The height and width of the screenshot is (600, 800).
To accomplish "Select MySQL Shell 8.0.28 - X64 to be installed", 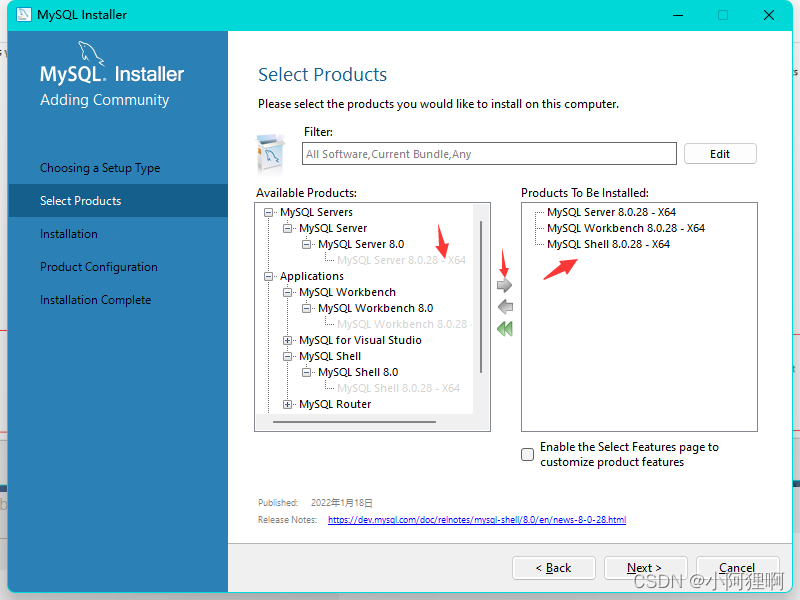I will pos(608,244).
